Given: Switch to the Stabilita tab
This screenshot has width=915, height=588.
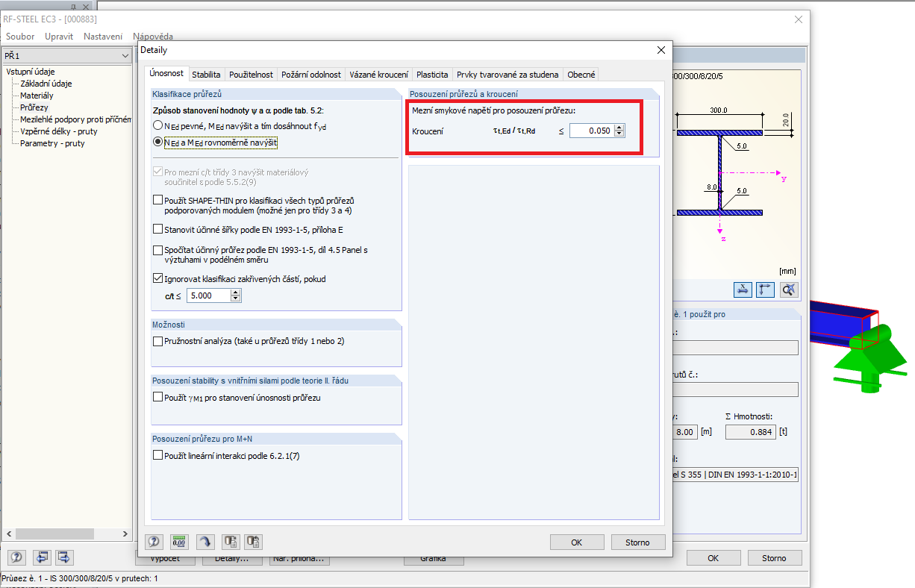Looking at the screenshot, I should coord(206,75).
